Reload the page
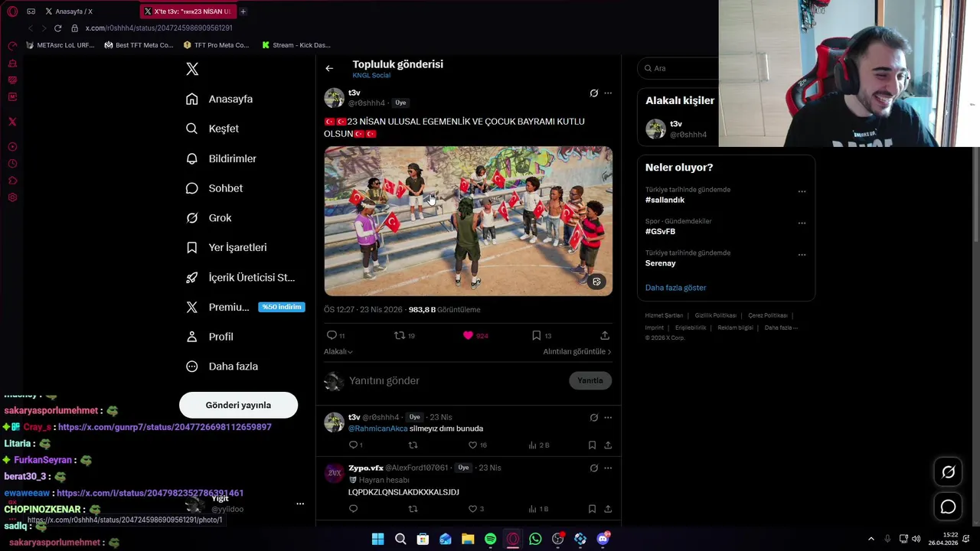 [x=57, y=28]
